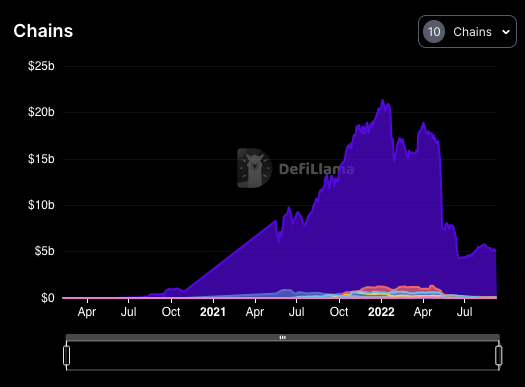Click the $20b y-axis label
525x387 pixels.
[41, 112]
